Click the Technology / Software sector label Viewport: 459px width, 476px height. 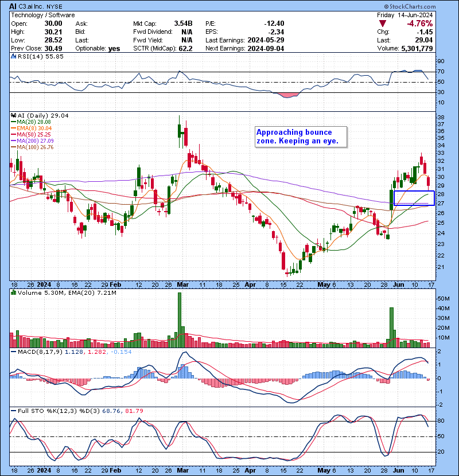tap(43, 15)
